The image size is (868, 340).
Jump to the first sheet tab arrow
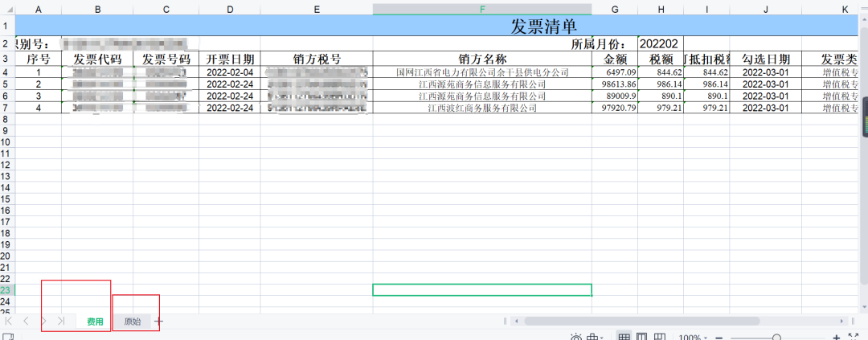[x=9, y=322]
